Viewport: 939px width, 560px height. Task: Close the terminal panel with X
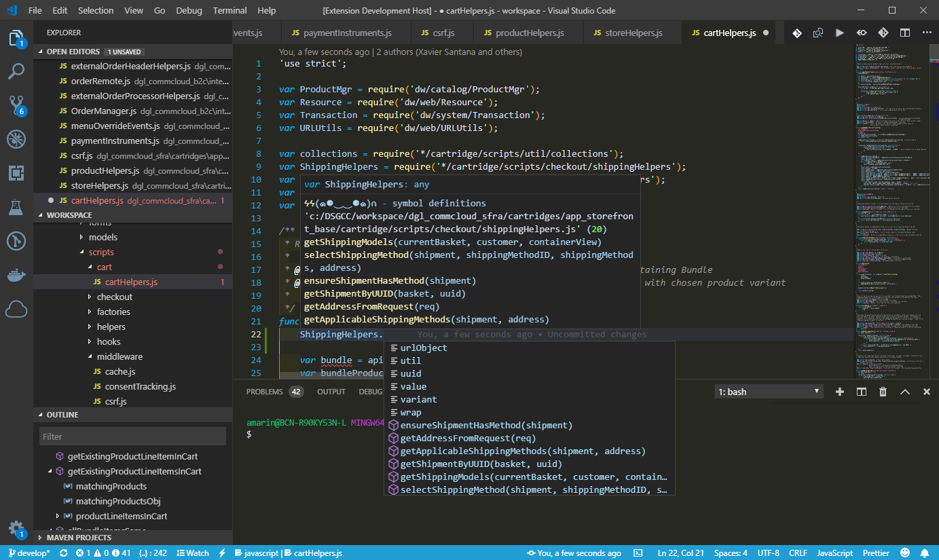pyautogui.click(x=926, y=392)
